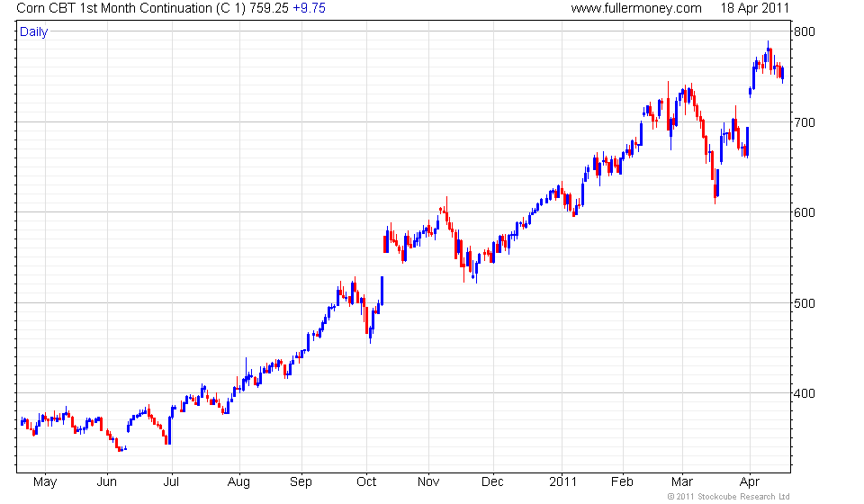The image size is (864, 504).
Task: Click the 400 price axis label
Action: (x=804, y=393)
